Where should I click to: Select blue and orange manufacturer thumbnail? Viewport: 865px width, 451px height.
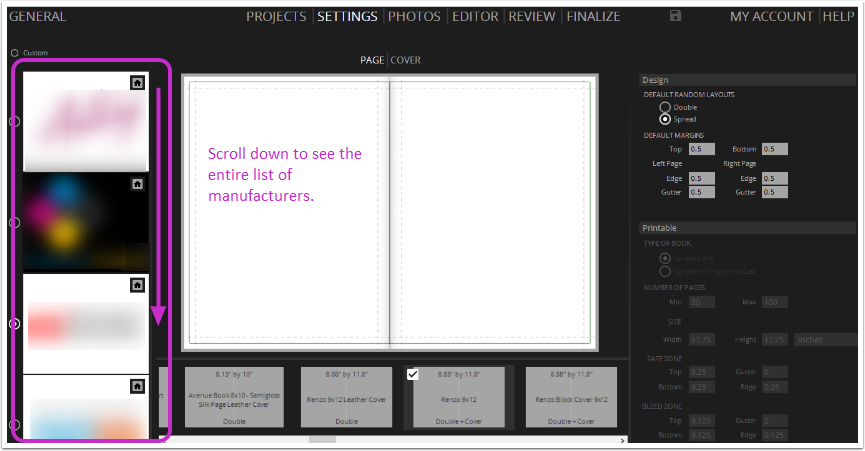pyautogui.click(x=86, y=407)
